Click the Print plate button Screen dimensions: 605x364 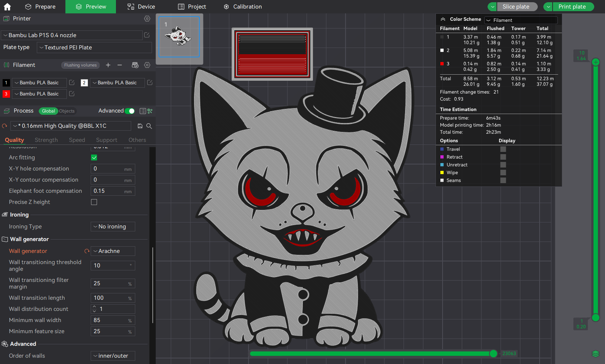573,7
